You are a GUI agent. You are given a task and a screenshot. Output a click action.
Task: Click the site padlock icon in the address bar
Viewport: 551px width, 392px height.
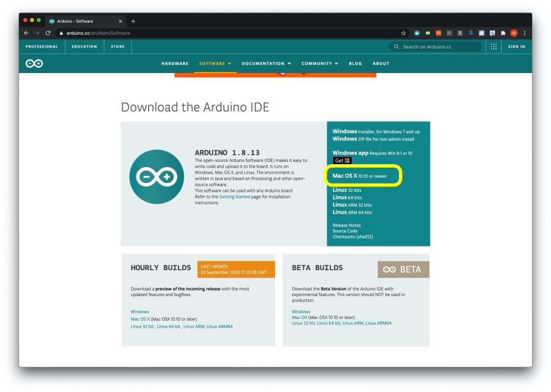(x=61, y=33)
